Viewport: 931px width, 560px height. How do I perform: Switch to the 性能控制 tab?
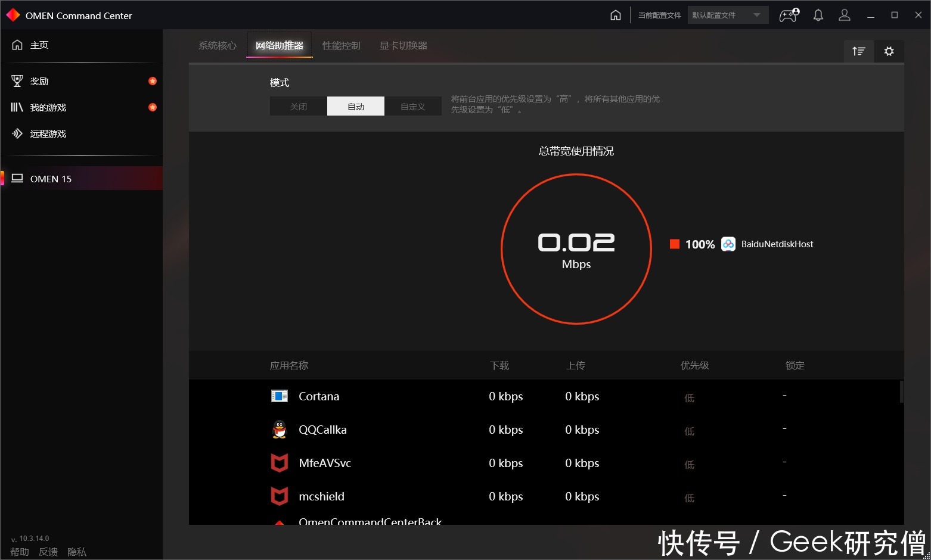341,45
